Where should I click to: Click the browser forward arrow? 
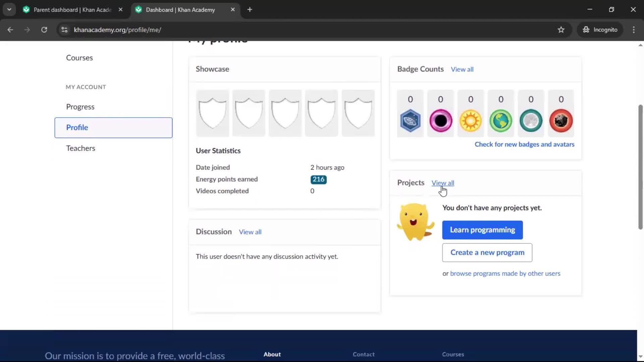coord(27,30)
